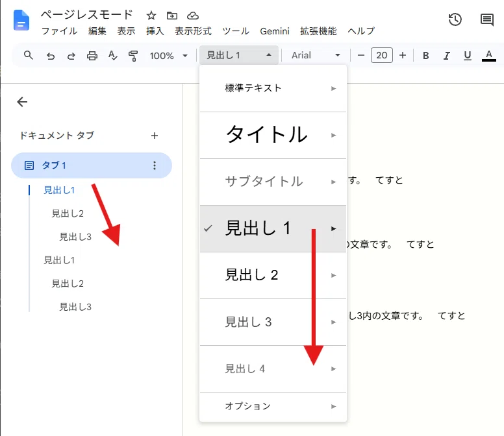Choose タイトル style
This screenshot has width=504, height=436.
[273, 135]
